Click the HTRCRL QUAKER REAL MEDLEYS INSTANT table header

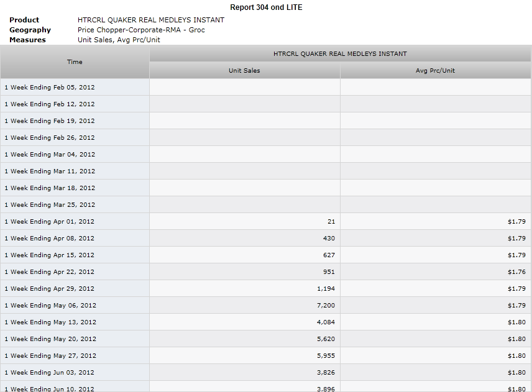point(340,53)
